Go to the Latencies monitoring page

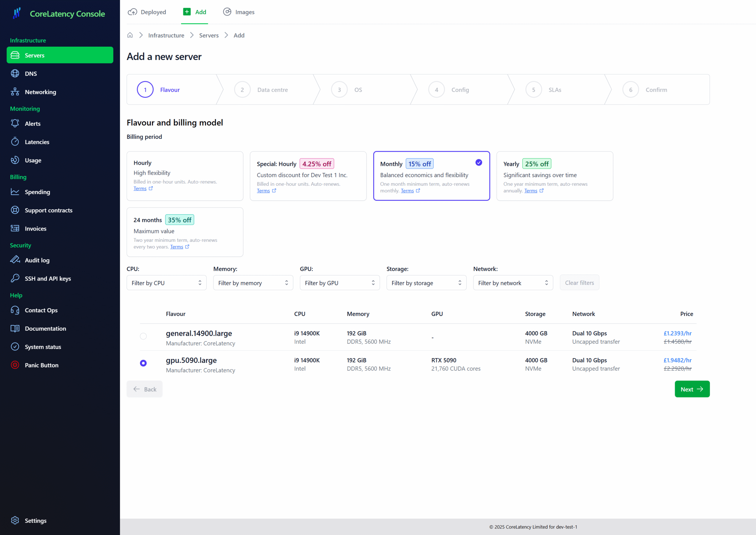coord(37,142)
